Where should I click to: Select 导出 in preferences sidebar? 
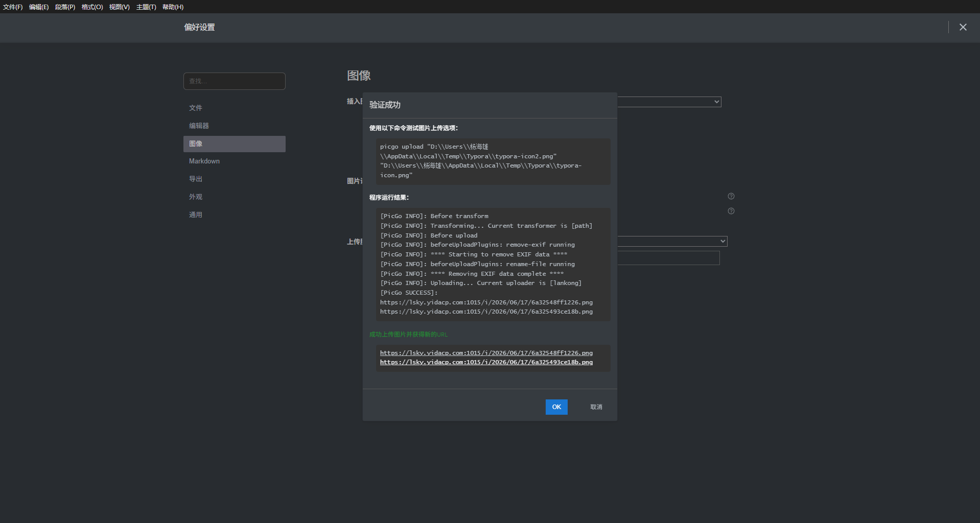[x=235, y=179]
